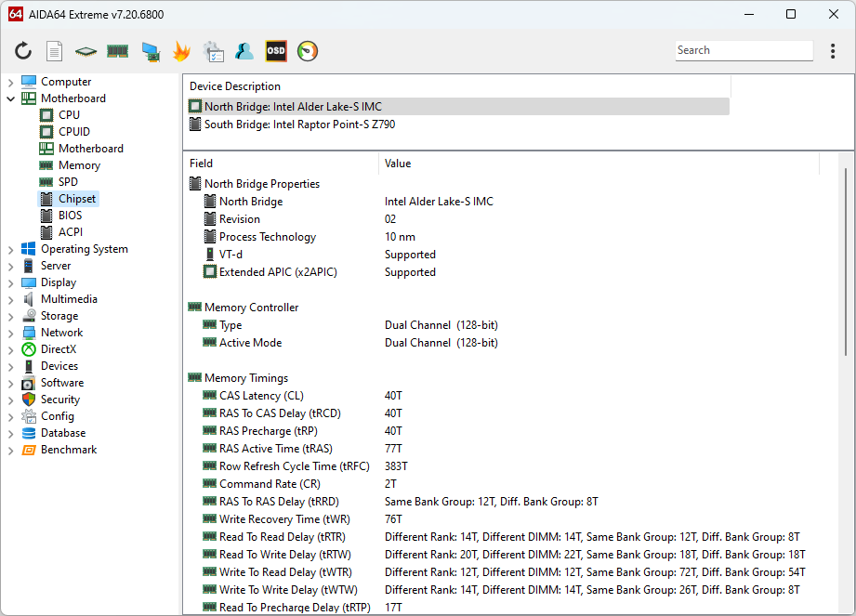
Task: Click the Value column header
Action: [x=398, y=164]
